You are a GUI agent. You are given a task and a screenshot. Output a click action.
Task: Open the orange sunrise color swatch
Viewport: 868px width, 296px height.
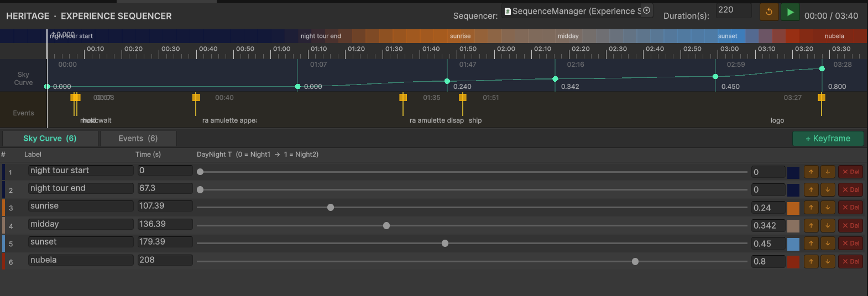click(x=793, y=208)
